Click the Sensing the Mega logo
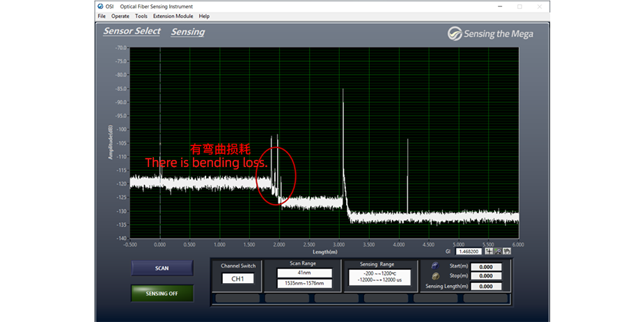 point(490,33)
